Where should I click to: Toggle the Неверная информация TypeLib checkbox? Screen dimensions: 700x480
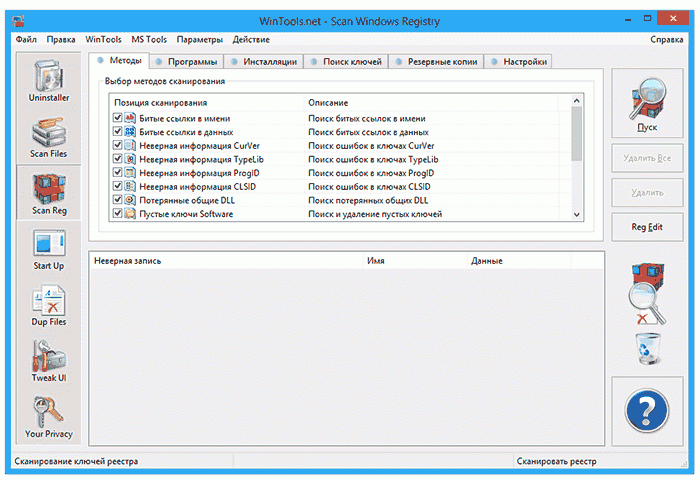point(117,159)
